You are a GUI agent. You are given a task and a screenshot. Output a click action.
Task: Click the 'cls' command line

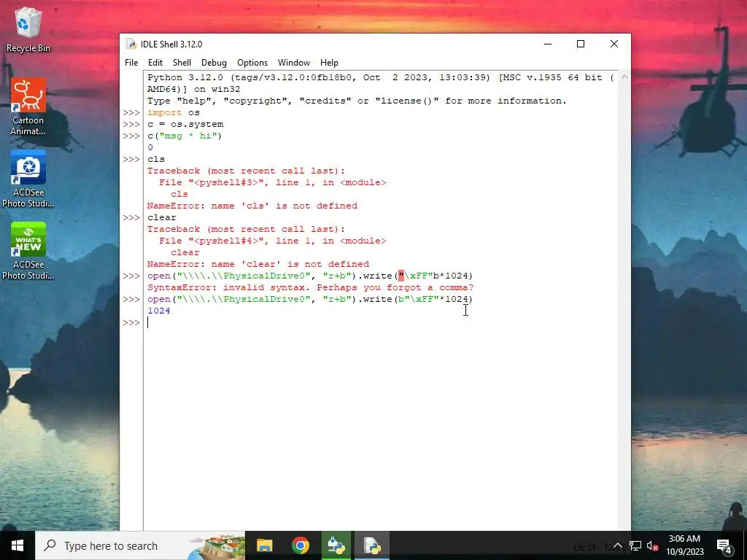(156, 159)
